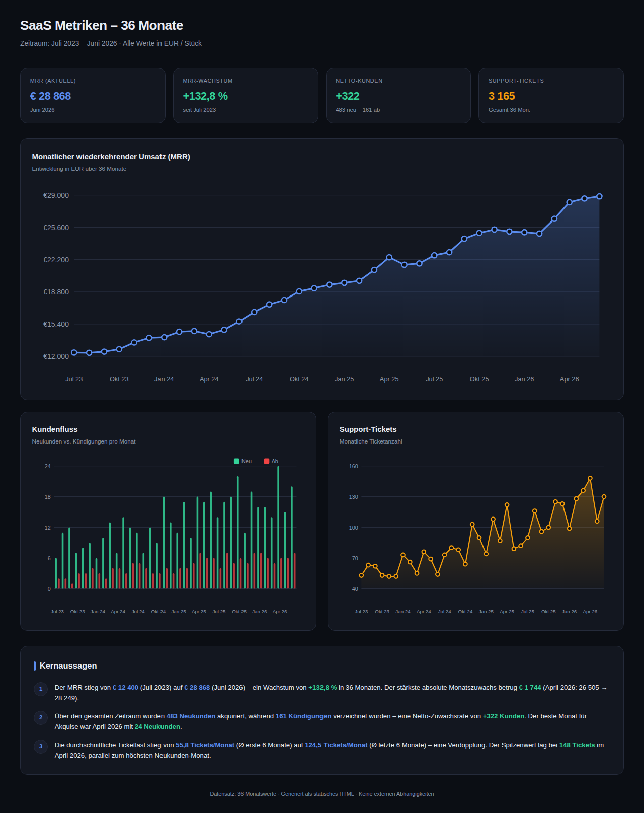This screenshot has height=813, width=644.
Task: Click 'Neukunden vs. Kündigungen pro Monat' subtitle
Action: 84,441
